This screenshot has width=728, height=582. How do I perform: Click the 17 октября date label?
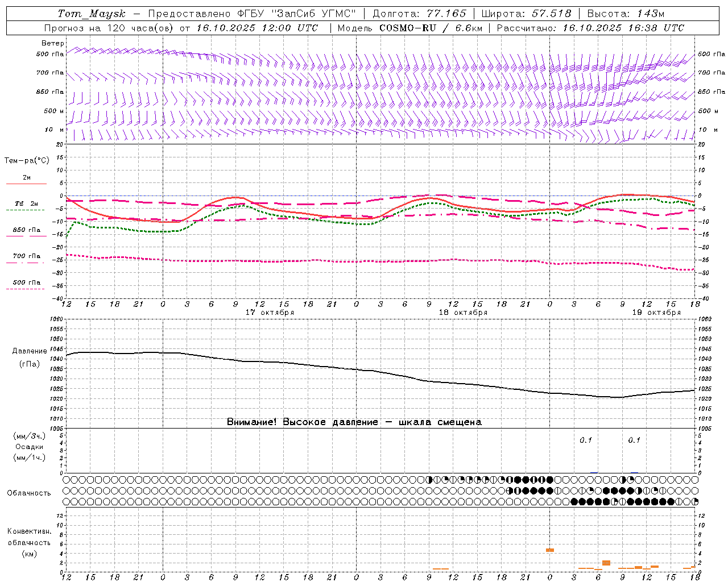tap(270, 313)
